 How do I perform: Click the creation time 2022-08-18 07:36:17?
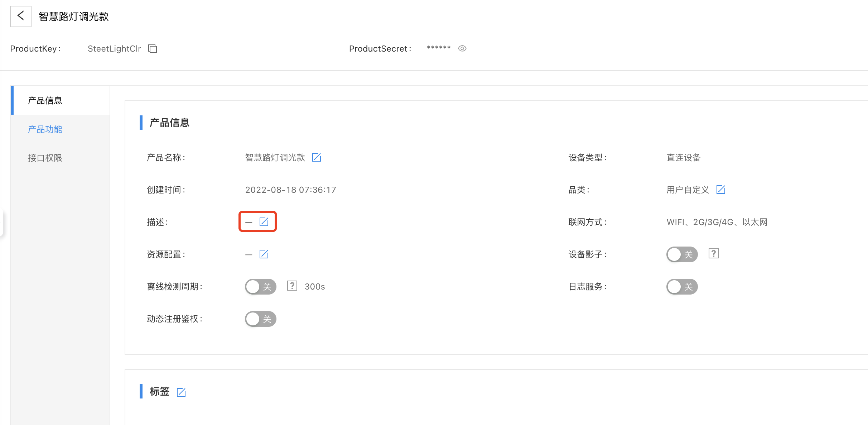pyautogui.click(x=290, y=190)
